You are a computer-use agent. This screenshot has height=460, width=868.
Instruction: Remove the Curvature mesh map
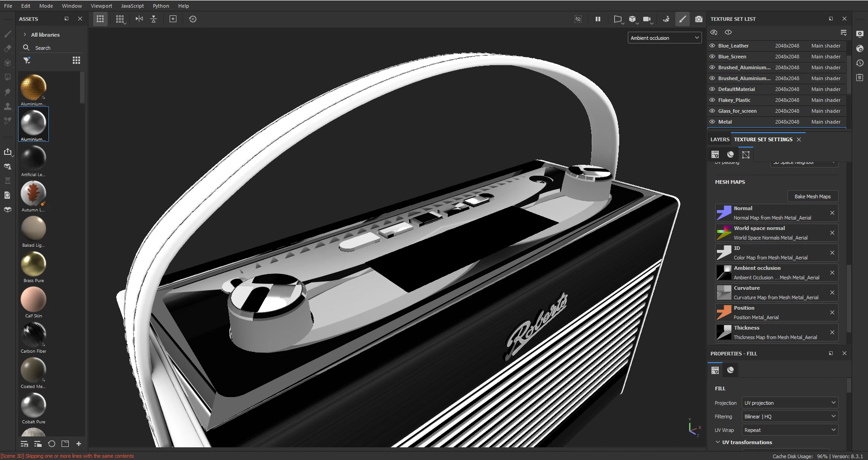(x=832, y=292)
